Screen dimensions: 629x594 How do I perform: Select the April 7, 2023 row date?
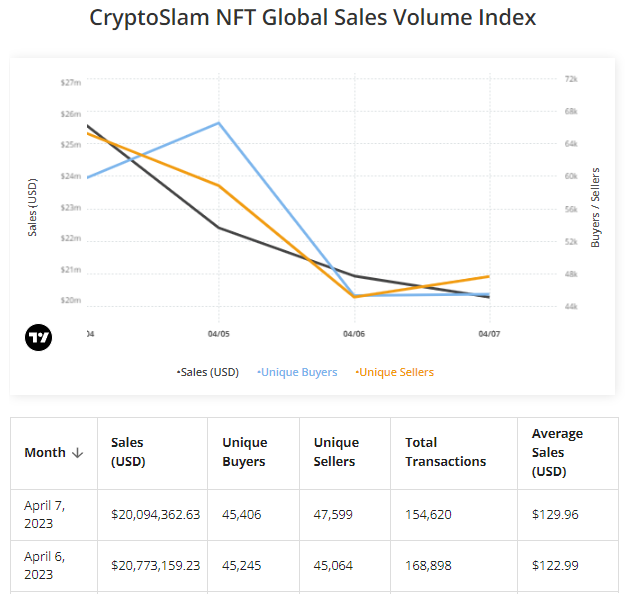(x=44, y=514)
